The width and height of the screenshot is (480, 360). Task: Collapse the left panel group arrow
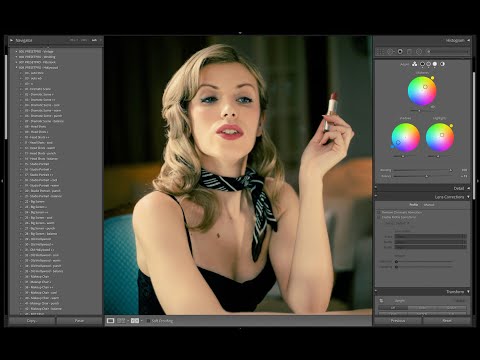pos(2,181)
